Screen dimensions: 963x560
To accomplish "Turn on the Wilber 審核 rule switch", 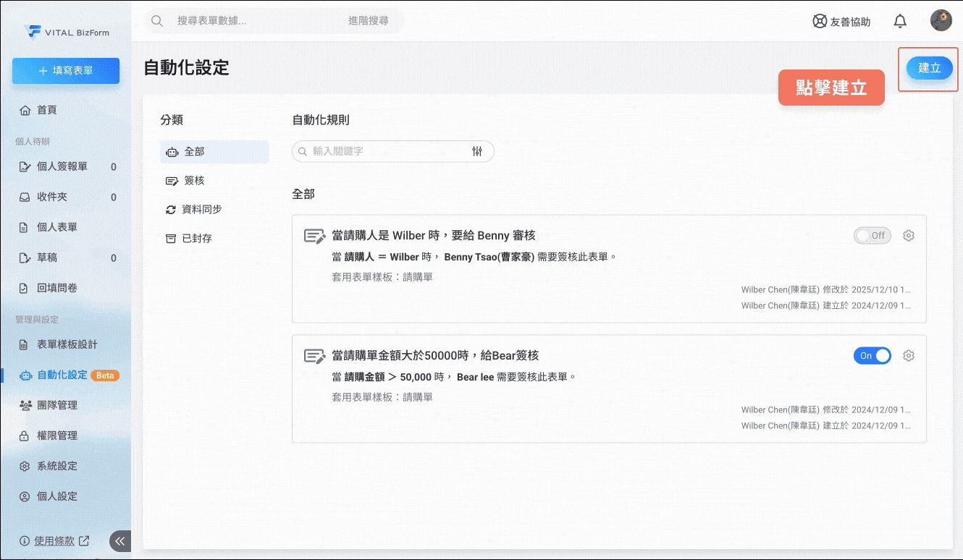I will [872, 235].
